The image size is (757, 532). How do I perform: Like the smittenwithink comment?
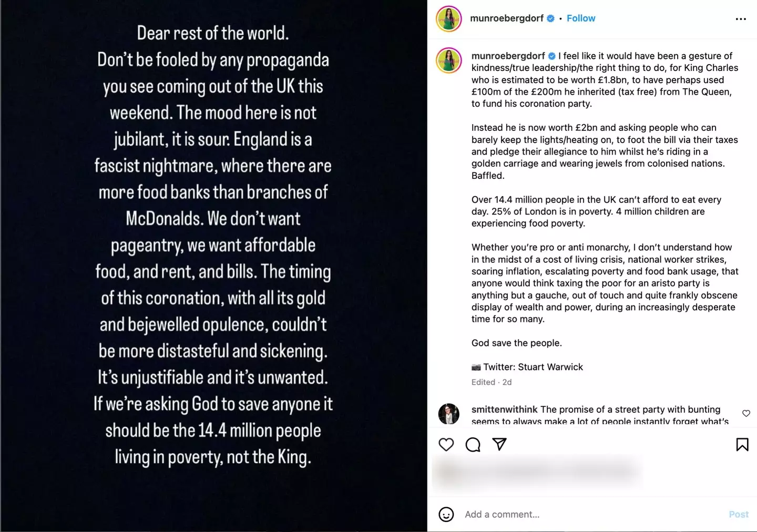click(746, 413)
